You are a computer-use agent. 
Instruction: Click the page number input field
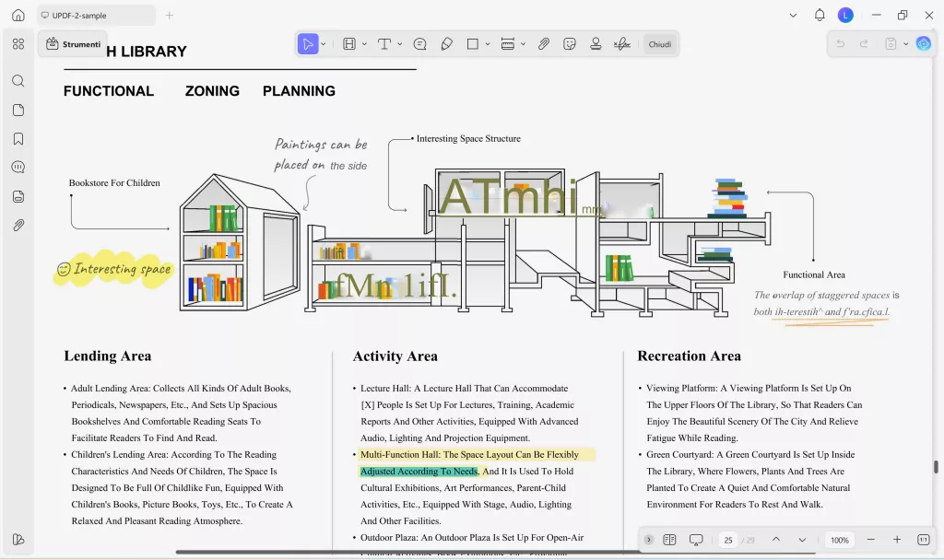click(x=728, y=540)
